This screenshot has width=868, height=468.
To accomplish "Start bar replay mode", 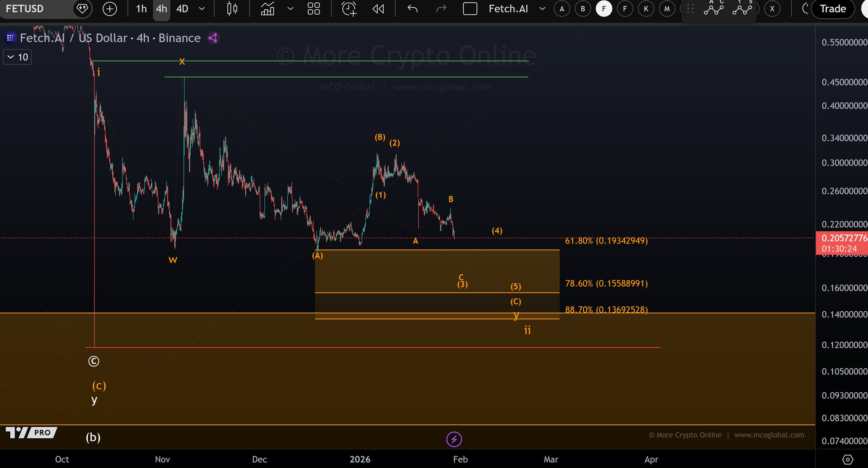I will 378,9.
